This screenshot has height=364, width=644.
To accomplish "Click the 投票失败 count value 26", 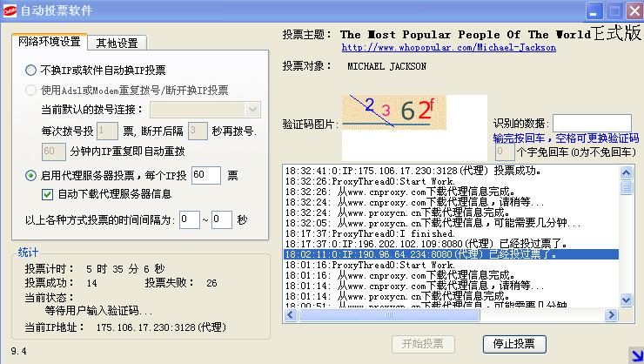I will (x=211, y=284).
